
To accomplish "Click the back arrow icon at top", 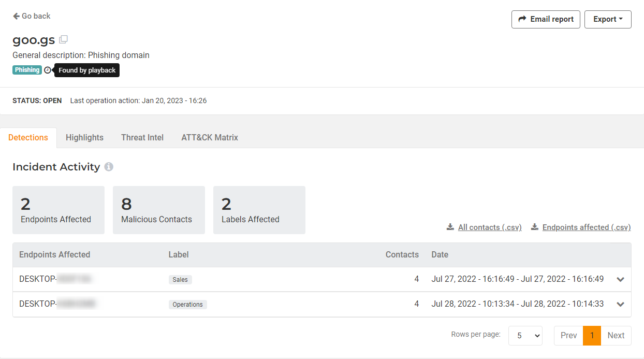I will [x=16, y=16].
